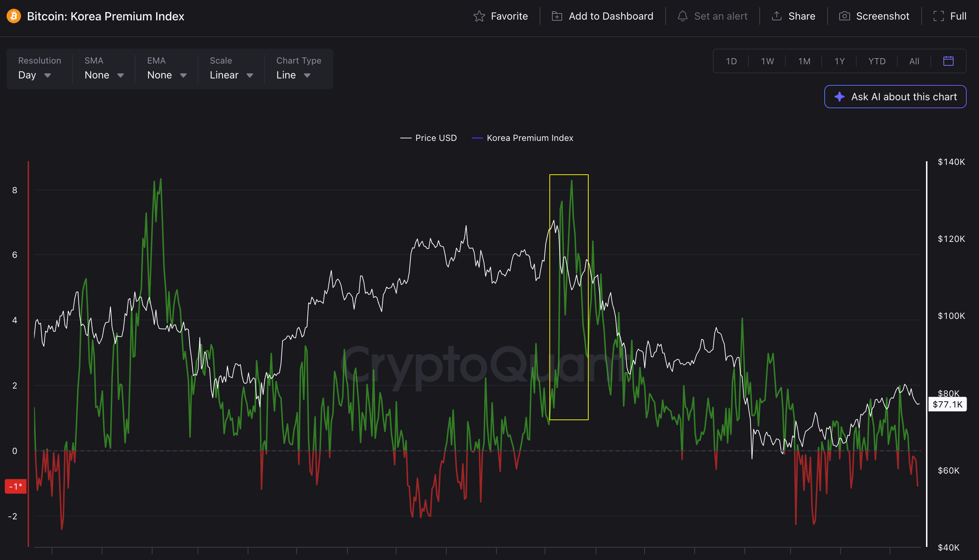
Task: Click the Set an alert label
Action: click(720, 16)
